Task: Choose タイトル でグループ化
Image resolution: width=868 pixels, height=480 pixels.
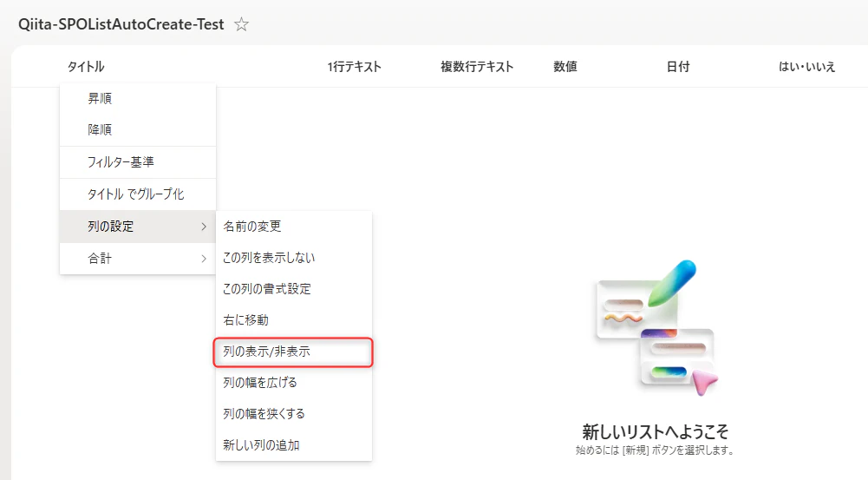Action: click(x=137, y=194)
